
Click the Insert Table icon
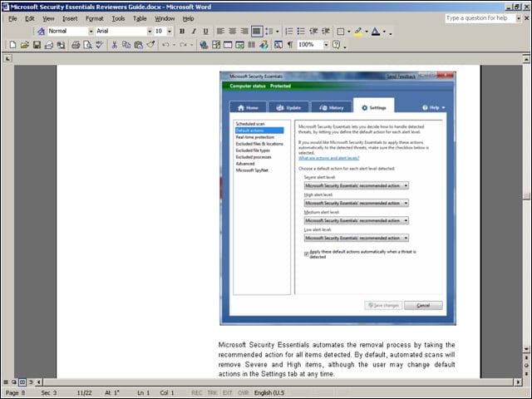(228, 45)
